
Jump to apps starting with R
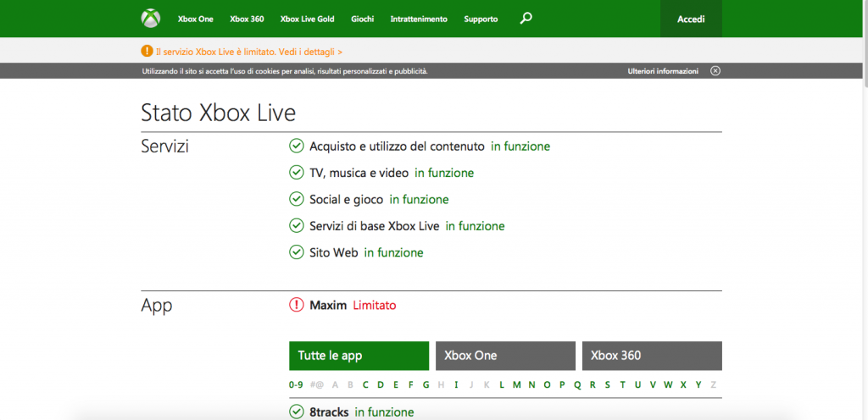pyautogui.click(x=593, y=385)
